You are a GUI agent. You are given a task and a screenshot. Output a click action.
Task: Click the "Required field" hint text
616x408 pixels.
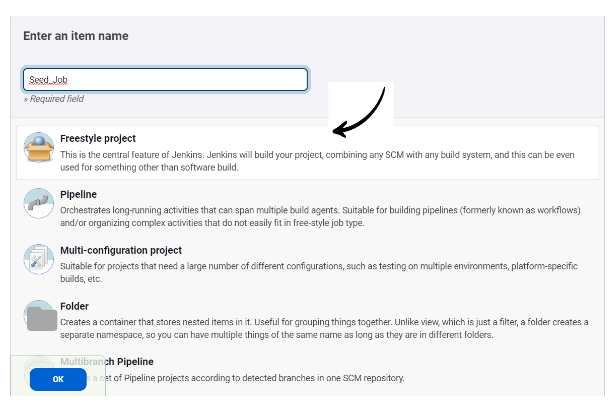click(x=56, y=99)
